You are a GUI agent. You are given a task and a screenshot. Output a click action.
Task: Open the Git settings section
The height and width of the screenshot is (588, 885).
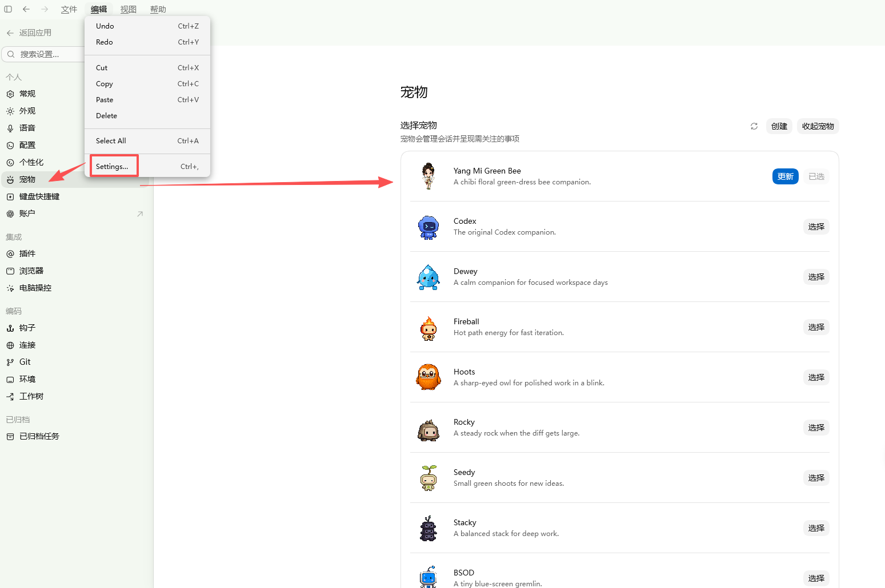[75, 362]
